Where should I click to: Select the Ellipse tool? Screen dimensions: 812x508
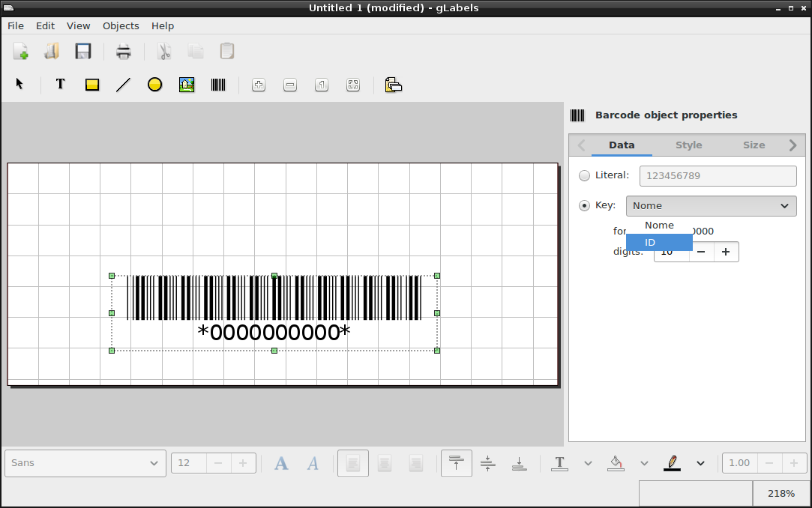tap(155, 85)
